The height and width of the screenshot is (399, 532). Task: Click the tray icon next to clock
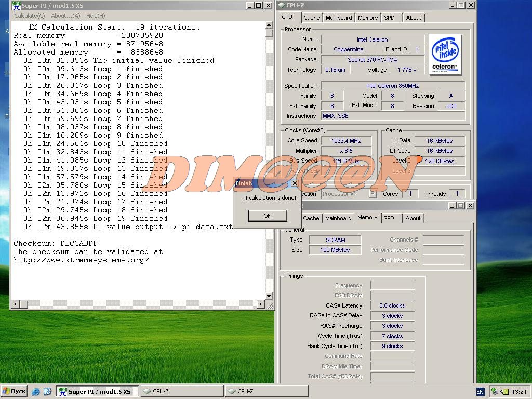[x=504, y=392]
